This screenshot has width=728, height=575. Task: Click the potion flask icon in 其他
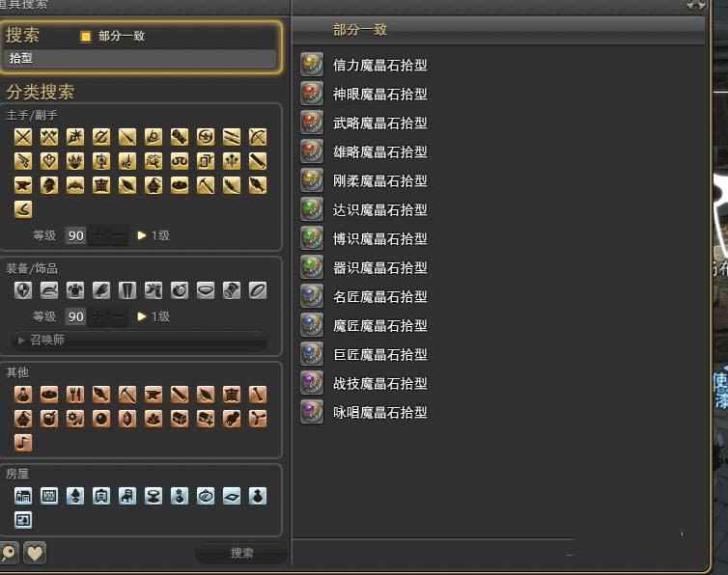[23, 395]
